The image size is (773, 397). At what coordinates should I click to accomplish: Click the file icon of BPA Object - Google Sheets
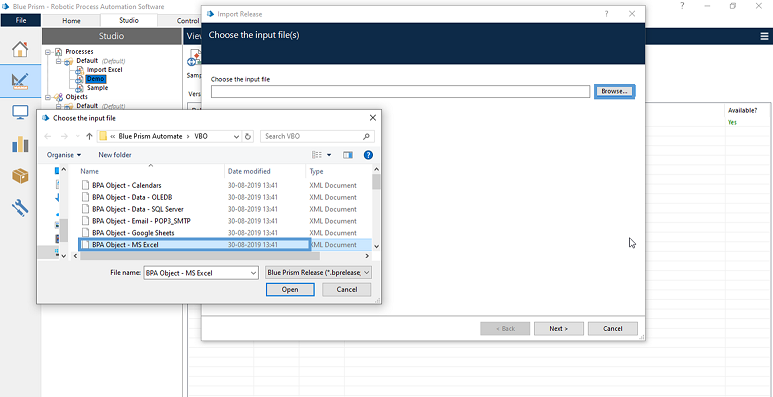pyautogui.click(x=85, y=233)
